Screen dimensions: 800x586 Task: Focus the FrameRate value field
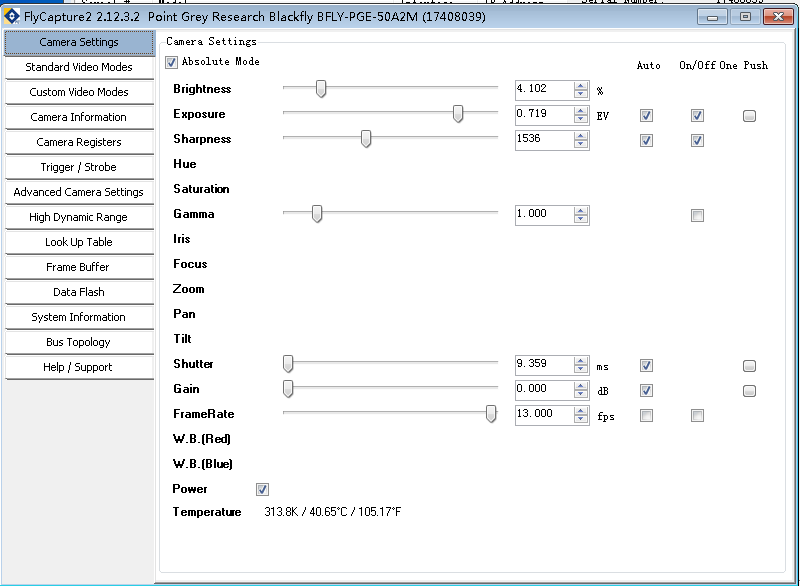[544, 415]
